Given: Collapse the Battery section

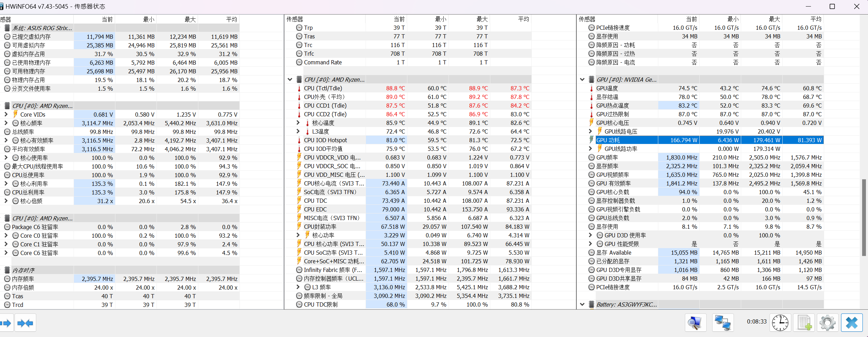Looking at the screenshot, I should point(582,304).
